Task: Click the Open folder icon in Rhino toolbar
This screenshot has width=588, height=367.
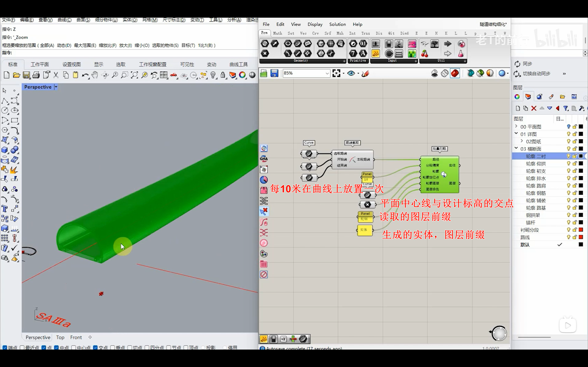Action: point(16,75)
